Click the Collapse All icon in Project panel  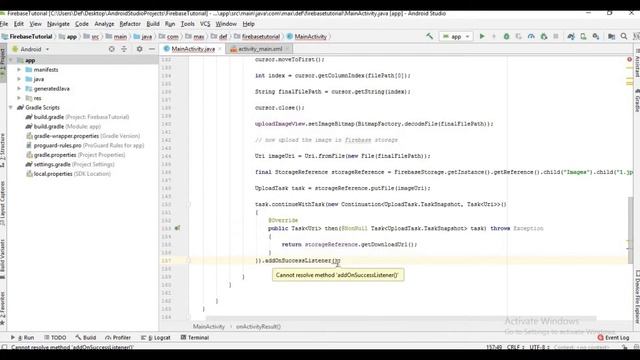(124, 49)
